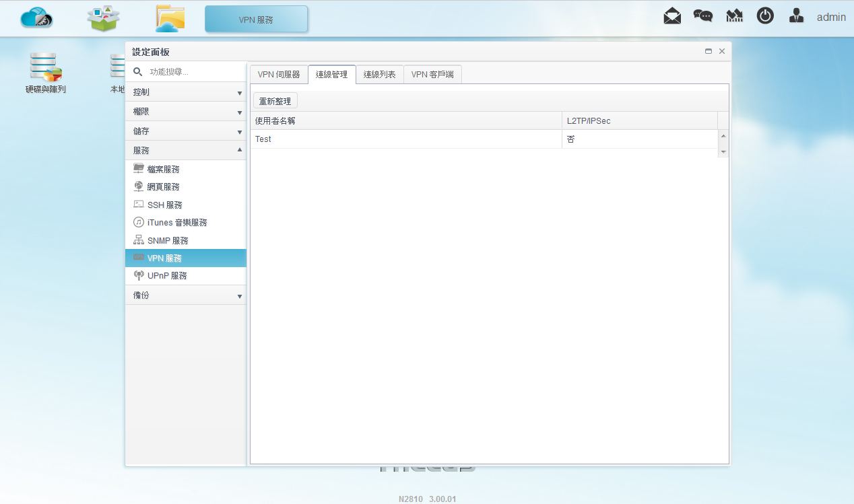Viewport: 854px width, 504px height.
Task: Open the cloud dashboard icon in top bar
Action: (x=36, y=18)
